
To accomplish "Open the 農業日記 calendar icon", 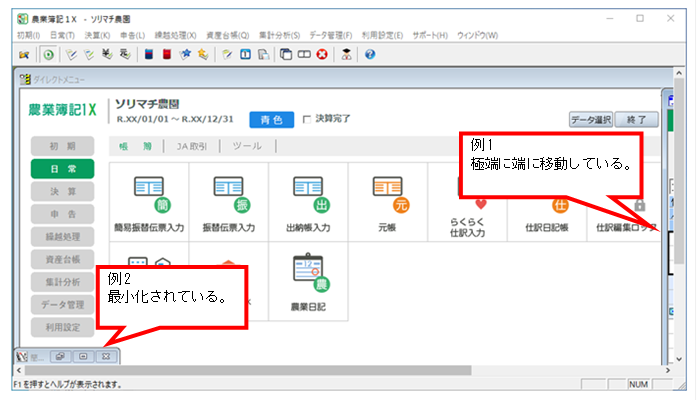I will (x=308, y=282).
